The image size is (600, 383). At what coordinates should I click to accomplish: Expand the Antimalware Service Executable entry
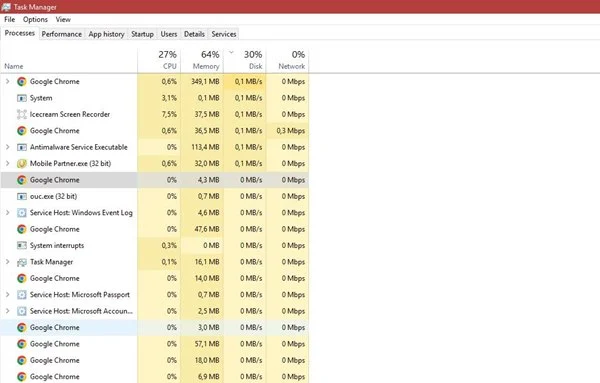7,147
